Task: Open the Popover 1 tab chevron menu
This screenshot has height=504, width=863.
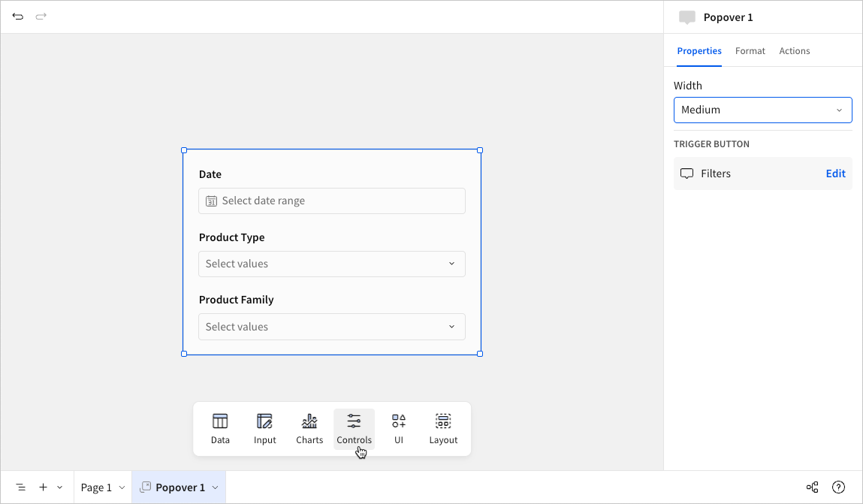Action: point(216,487)
